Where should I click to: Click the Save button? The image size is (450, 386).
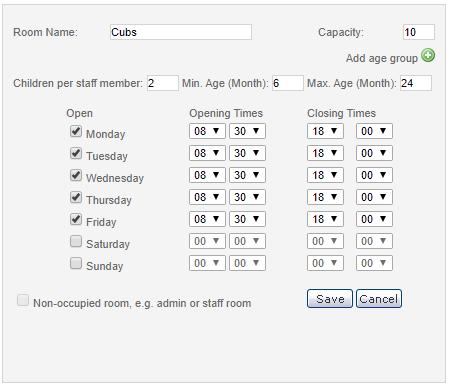330,298
